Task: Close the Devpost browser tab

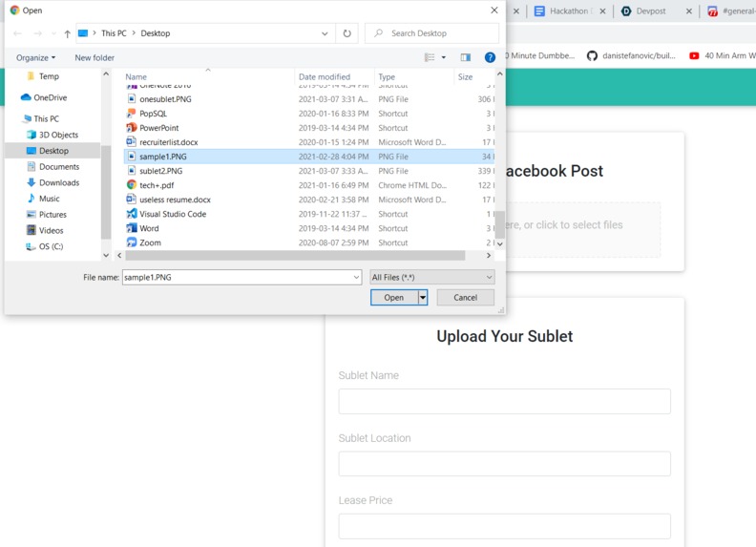Action: click(x=689, y=11)
